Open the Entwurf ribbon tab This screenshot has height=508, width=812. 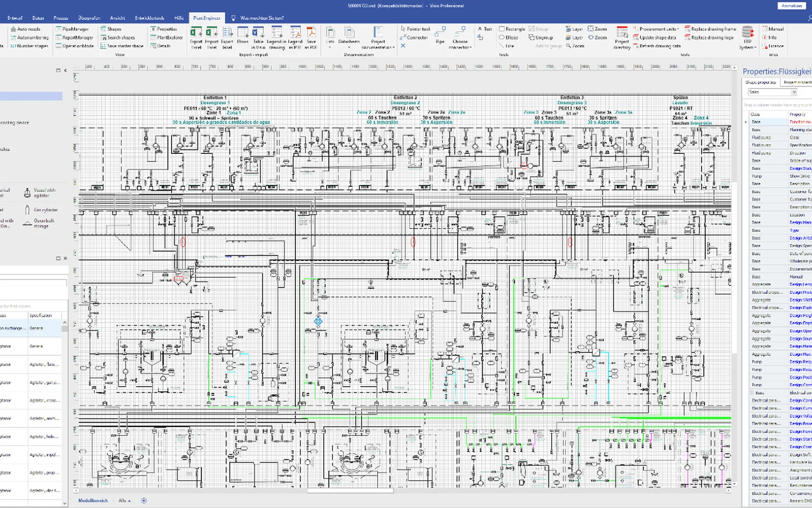[x=15, y=18]
